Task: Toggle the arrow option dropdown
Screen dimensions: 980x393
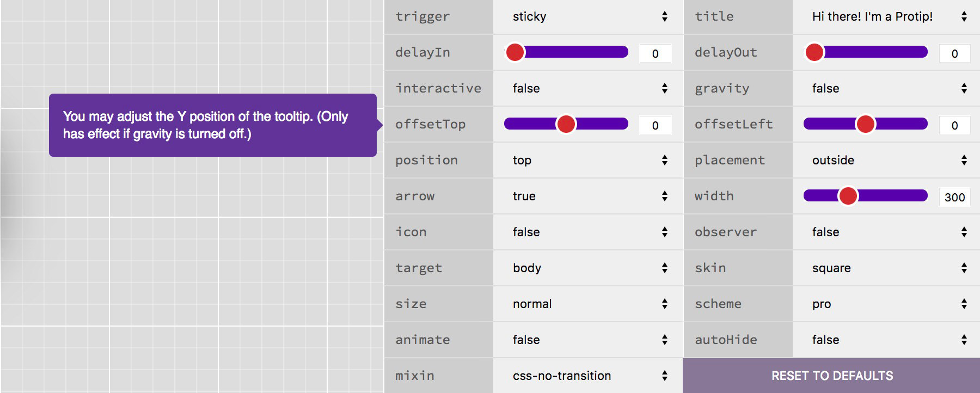Action: click(x=588, y=196)
